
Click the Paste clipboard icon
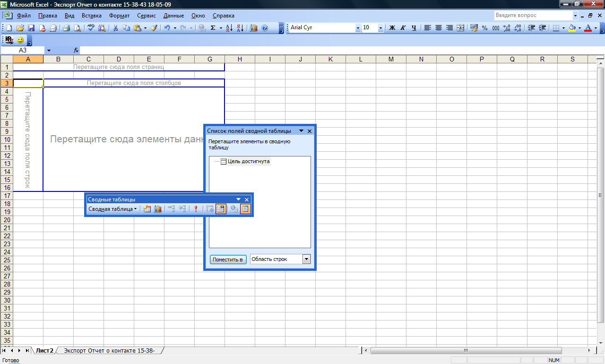click(x=138, y=28)
